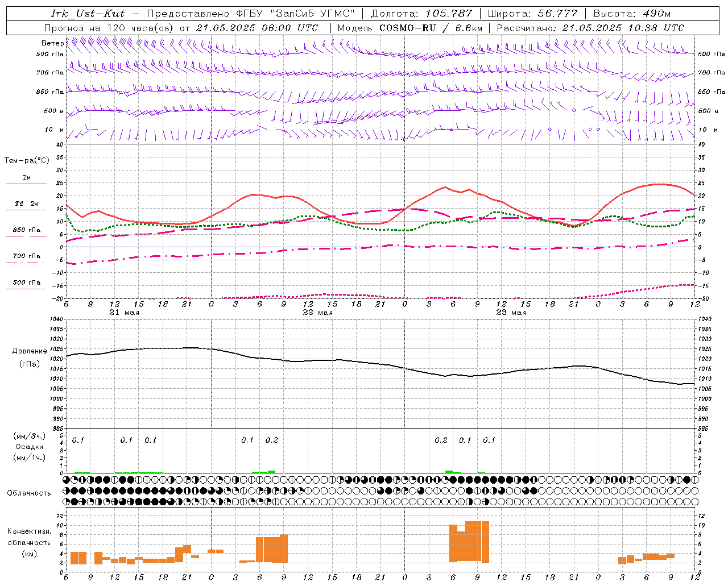
Task: Click the 21 мая date label
Action: 124,313
